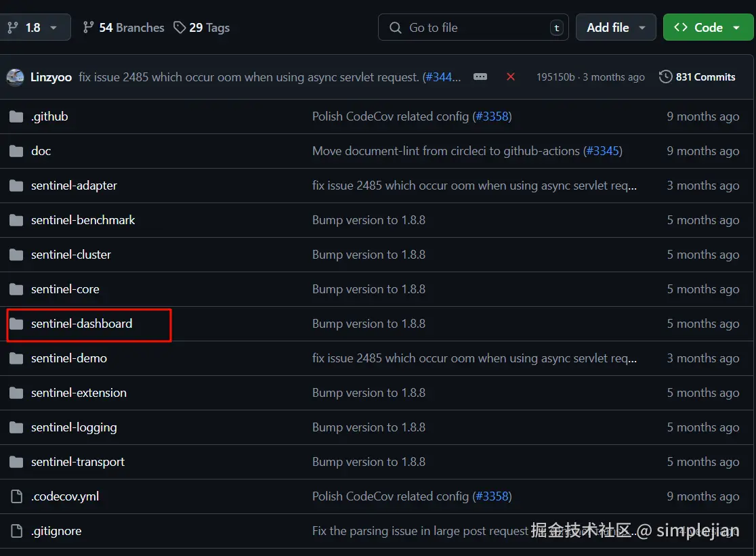Image resolution: width=756 pixels, height=556 pixels.
Task: Click the doc folder icon
Action: coord(16,151)
